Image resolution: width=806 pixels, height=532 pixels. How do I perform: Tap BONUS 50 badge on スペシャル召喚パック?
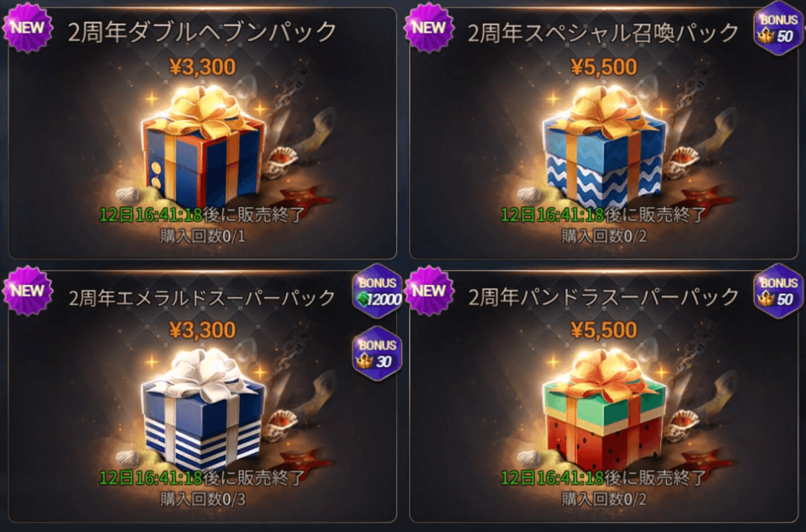pos(778,28)
